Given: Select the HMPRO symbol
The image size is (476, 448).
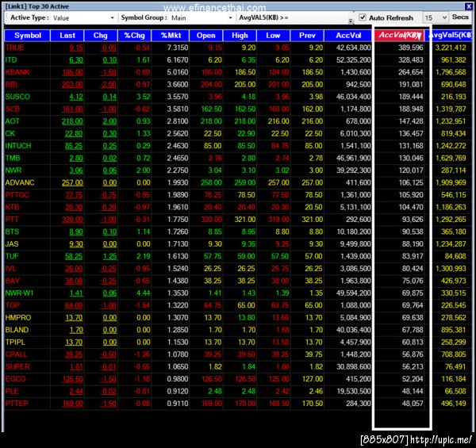Looking at the screenshot, I should click(18, 318).
